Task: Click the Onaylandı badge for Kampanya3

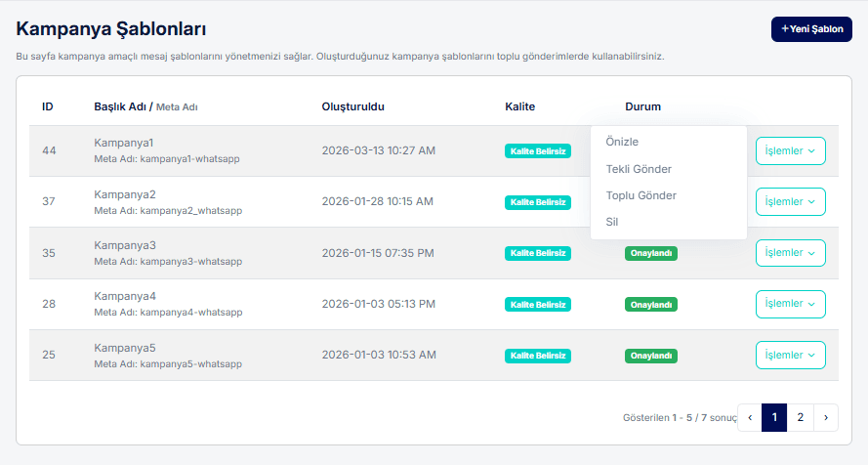Action: 651,253
